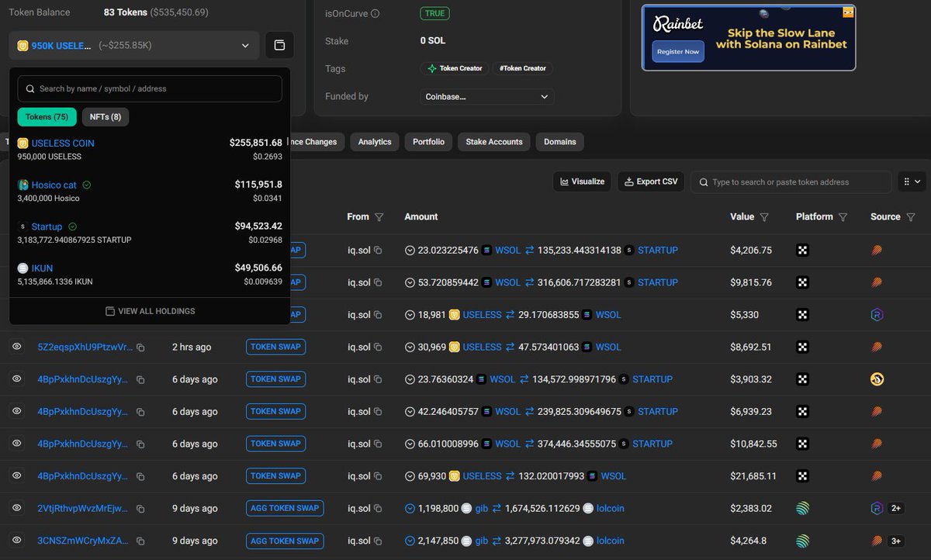The width and height of the screenshot is (931, 560).
Task: Expand amount details for 2,147,850 gib
Action: [x=410, y=541]
